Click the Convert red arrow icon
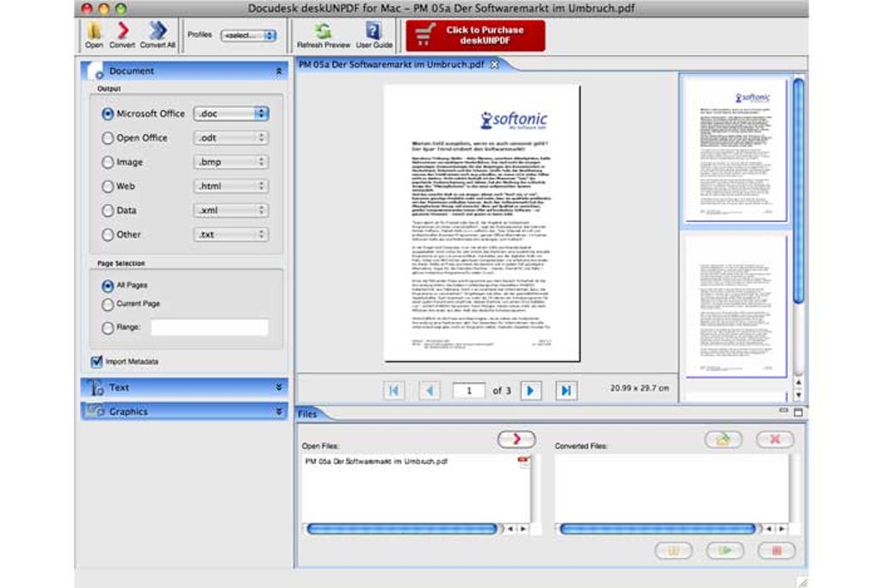 [122, 30]
